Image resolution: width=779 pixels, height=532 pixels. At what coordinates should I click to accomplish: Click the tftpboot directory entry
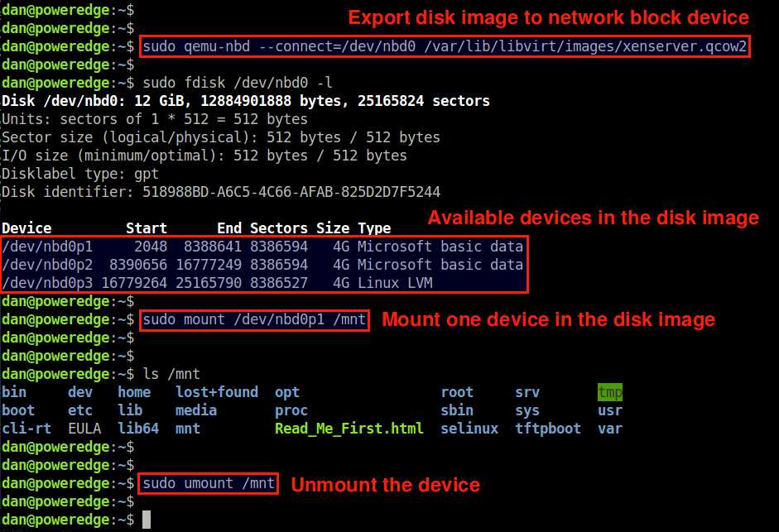tap(547, 429)
